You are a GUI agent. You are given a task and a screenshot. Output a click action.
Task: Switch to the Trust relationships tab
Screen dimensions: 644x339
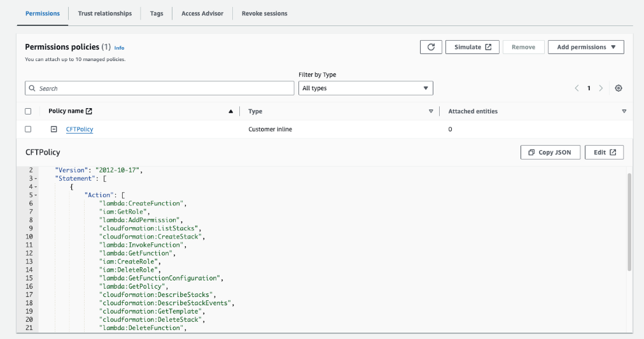(104, 13)
